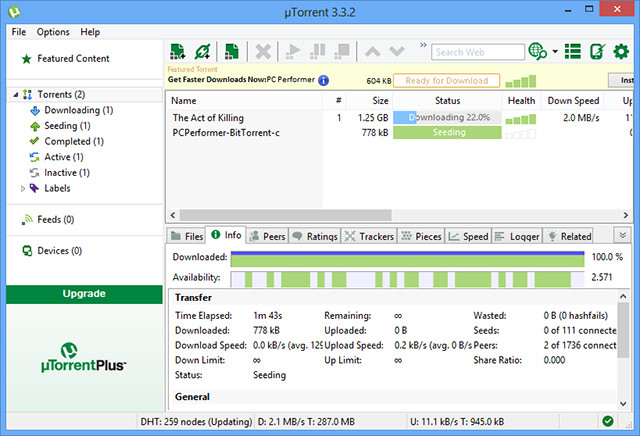Click the green Upgrade button
This screenshot has height=436, width=640.
[x=84, y=294]
